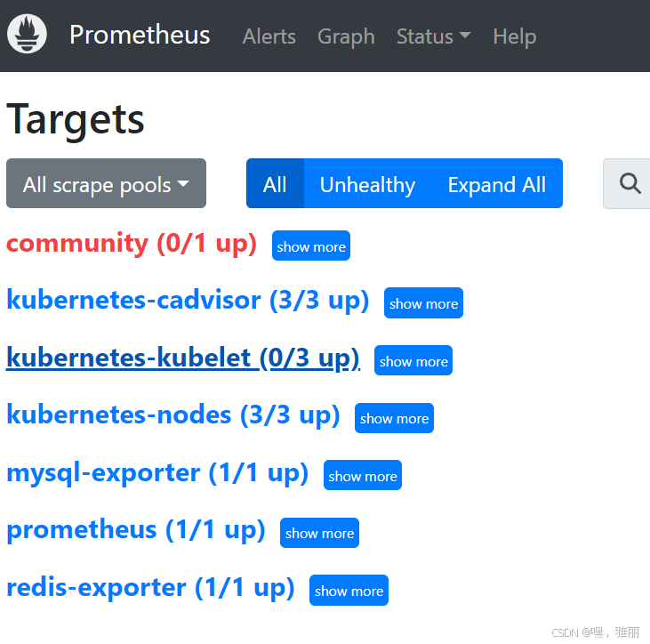650x644 pixels.
Task: Open kubernetes-kubelet (0/3 up) link
Action: 183,358
